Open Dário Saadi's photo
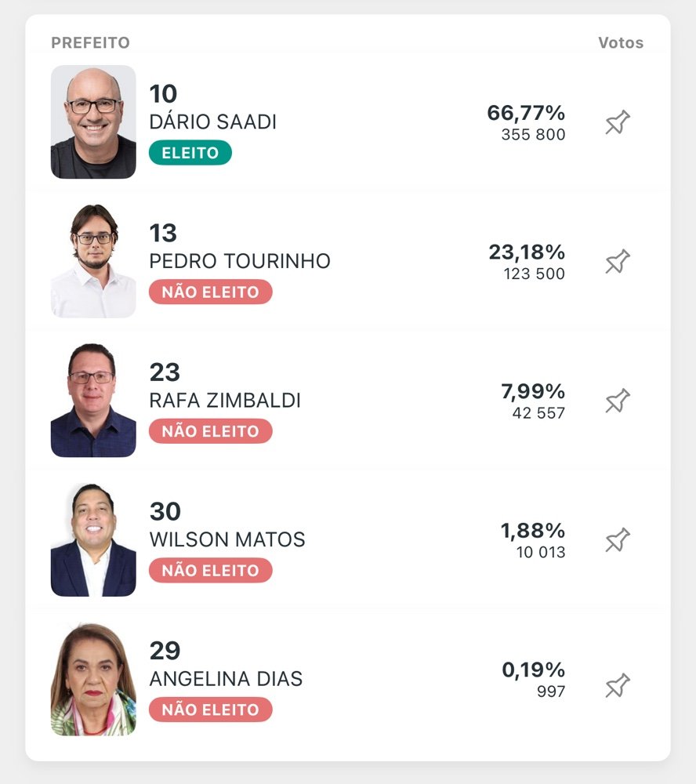 pyautogui.click(x=93, y=122)
